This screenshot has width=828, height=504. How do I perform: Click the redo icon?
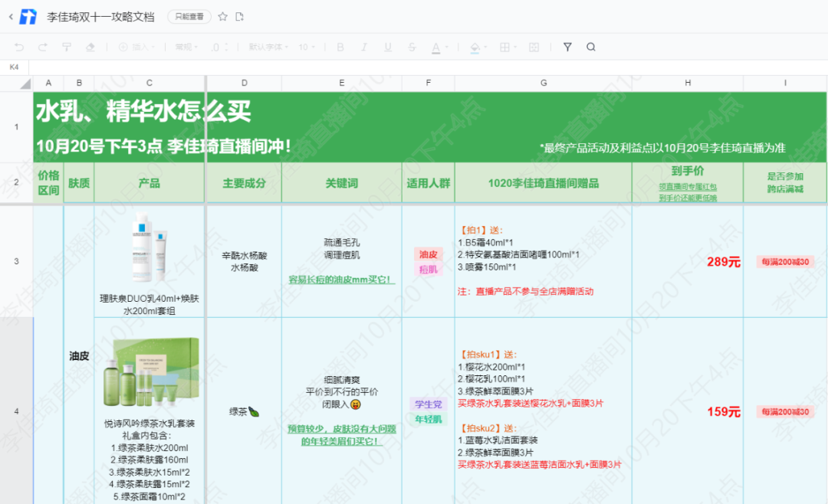[x=43, y=47]
